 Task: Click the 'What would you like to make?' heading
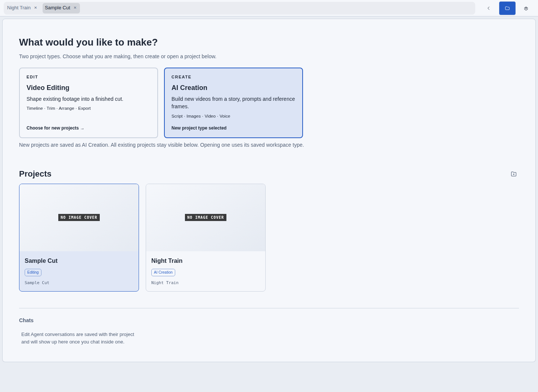tap(89, 42)
